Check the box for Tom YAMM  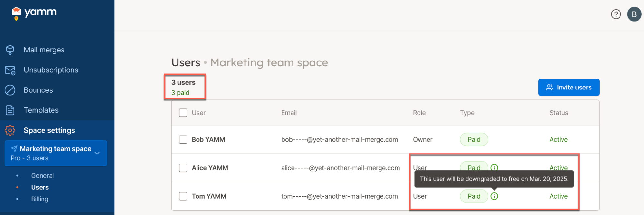point(183,196)
